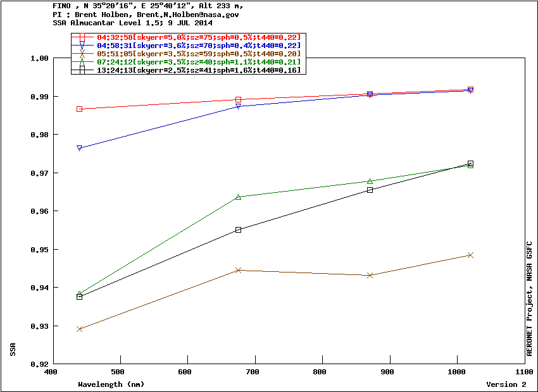538x392 pixels.
Task: Click the brown X marker near 870 nm
Action: click(x=370, y=275)
